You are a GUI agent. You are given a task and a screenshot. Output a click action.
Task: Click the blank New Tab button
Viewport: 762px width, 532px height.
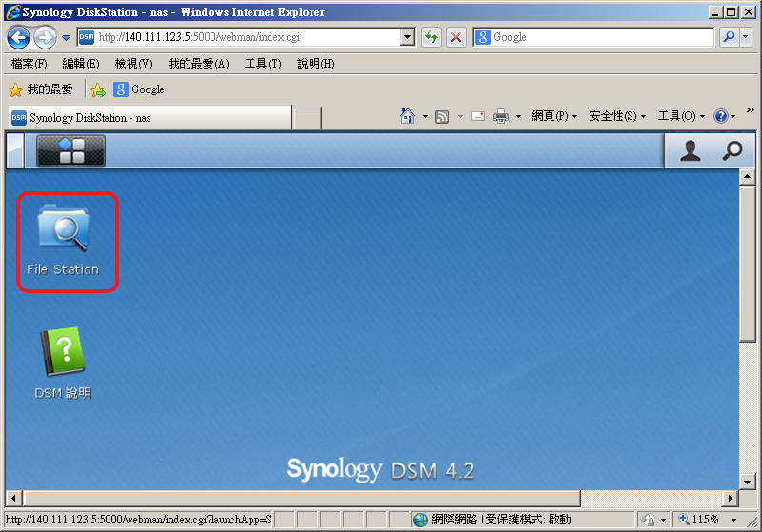pos(308,118)
